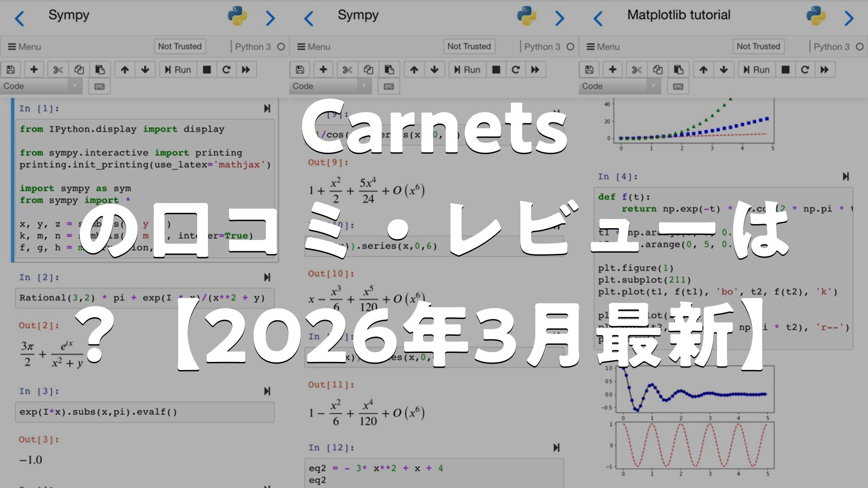868x488 pixels.
Task: Open command palette keyboard icon in middle notebook
Action: [x=389, y=86]
